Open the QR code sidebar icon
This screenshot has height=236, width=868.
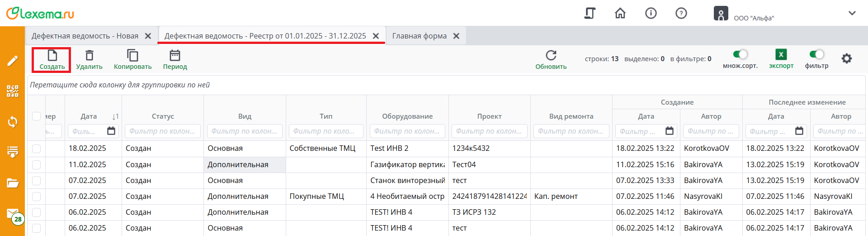13,91
